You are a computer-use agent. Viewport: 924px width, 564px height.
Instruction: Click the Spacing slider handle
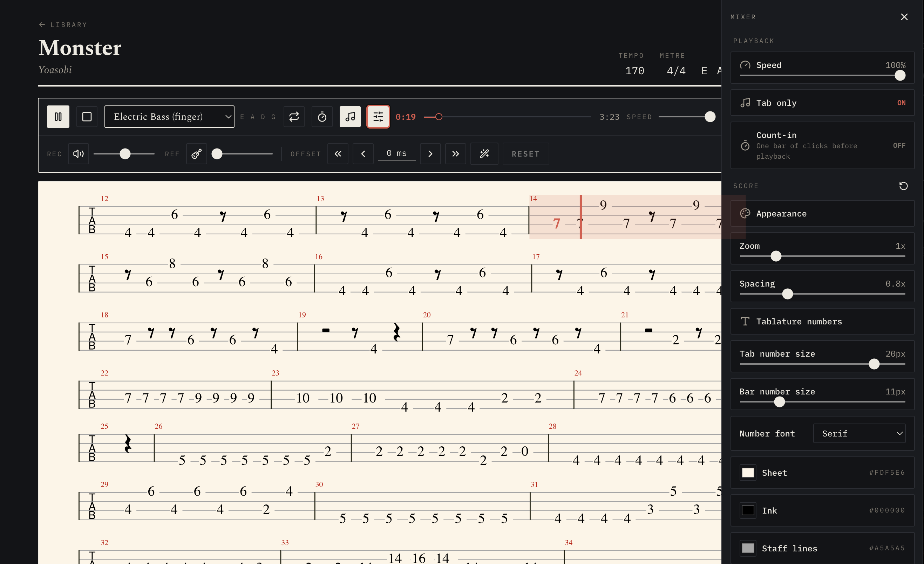pos(788,294)
